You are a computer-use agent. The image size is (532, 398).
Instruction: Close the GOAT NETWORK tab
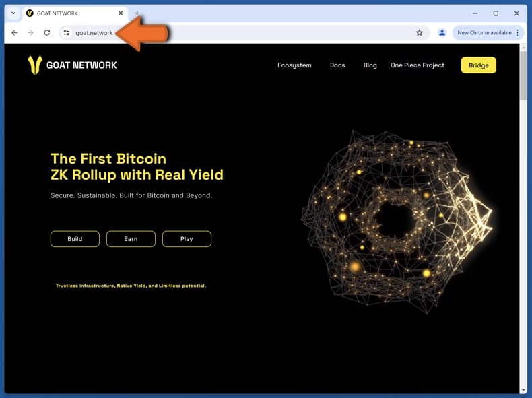[121, 13]
